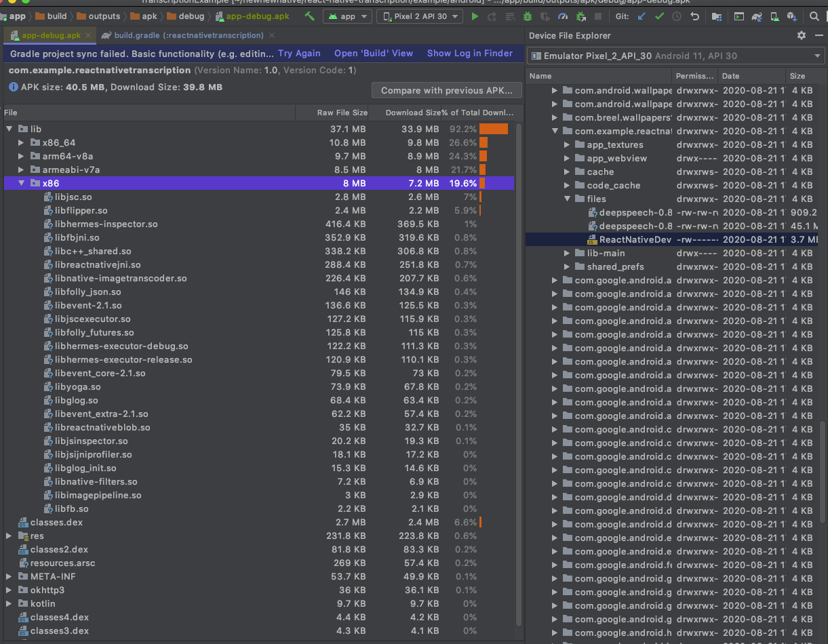Open SDK Manager cube icon
This screenshot has height=644, width=828.
[x=792, y=16]
